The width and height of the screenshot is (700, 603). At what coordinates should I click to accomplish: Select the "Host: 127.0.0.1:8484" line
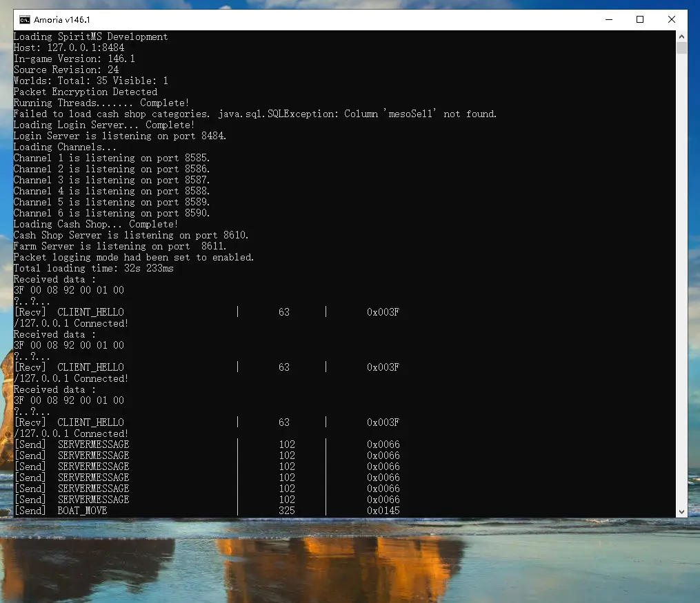pos(69,48)
